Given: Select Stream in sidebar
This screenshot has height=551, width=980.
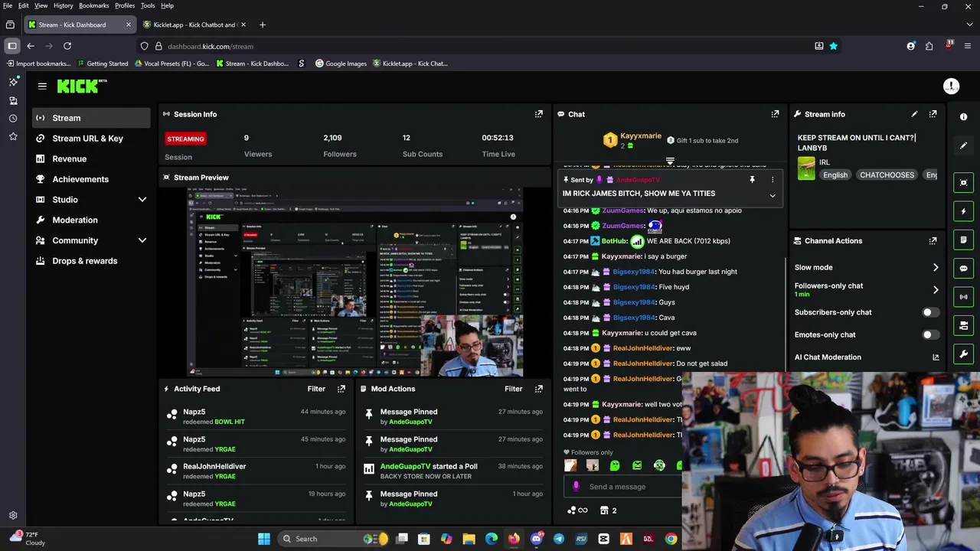Looking at the screenshot, I should coord(91,118).
